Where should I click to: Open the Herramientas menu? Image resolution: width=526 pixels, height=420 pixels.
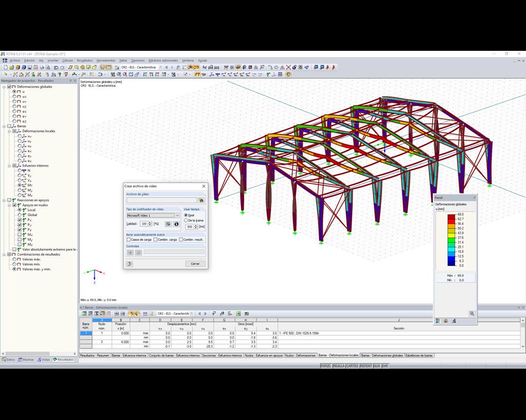point(106,61)
